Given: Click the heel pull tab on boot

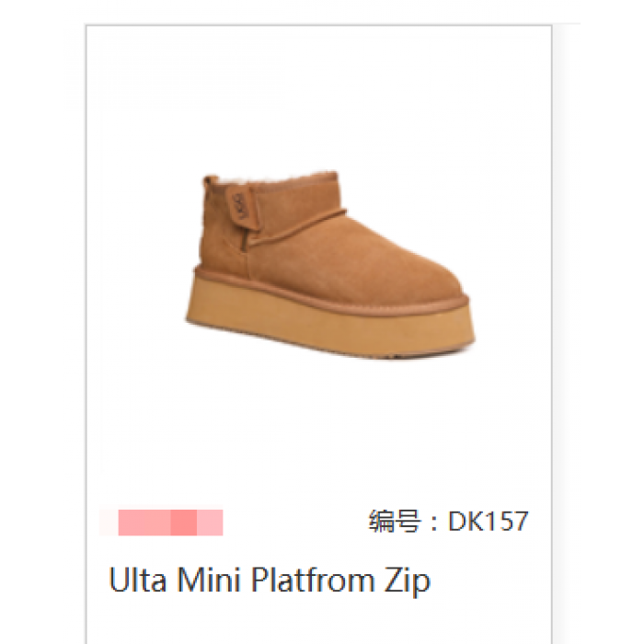Looking at the screenshot, I should (211, 182).
